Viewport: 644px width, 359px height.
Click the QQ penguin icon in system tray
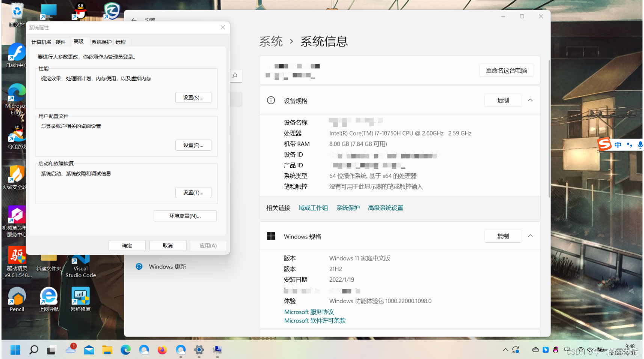coord(555,350)
